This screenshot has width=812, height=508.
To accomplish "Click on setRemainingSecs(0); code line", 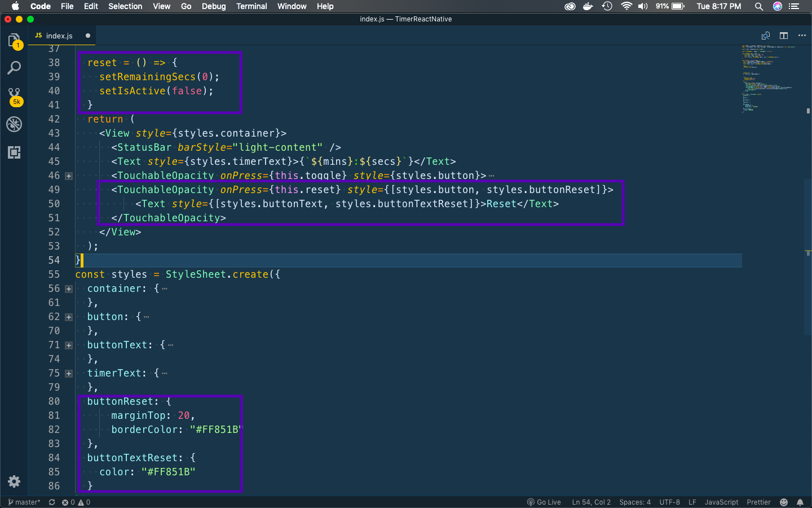I will coord(160,77).
